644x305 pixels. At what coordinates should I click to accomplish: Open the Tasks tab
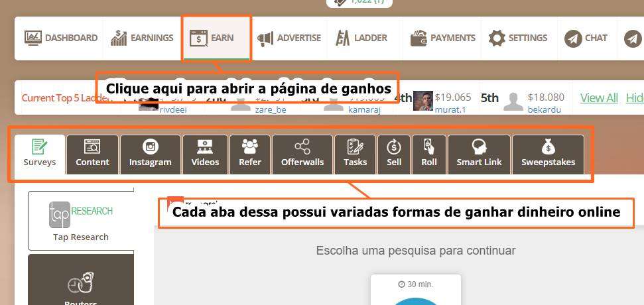click(x=355, y=154)
